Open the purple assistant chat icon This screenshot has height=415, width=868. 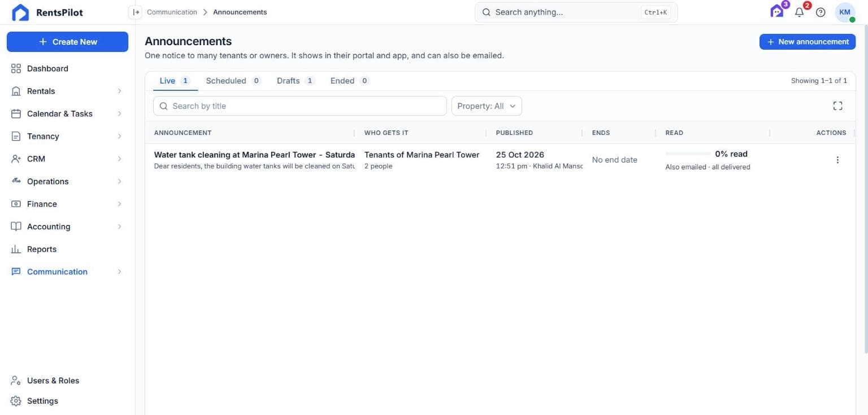(777, 11)
